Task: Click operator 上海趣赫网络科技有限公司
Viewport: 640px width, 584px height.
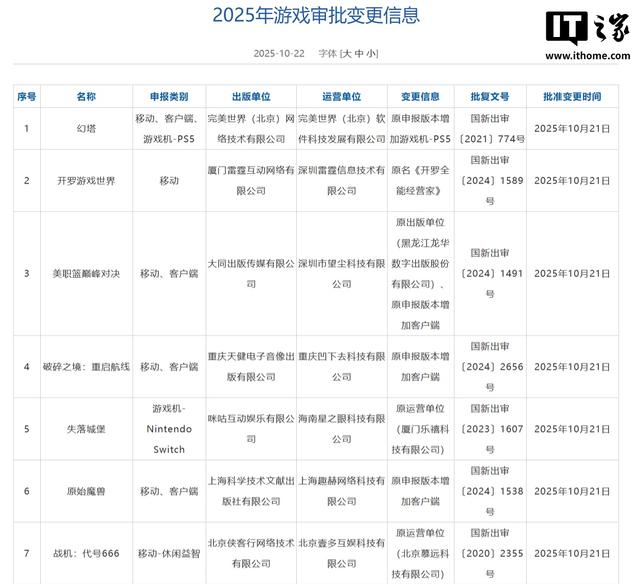Action: (342, 491)
